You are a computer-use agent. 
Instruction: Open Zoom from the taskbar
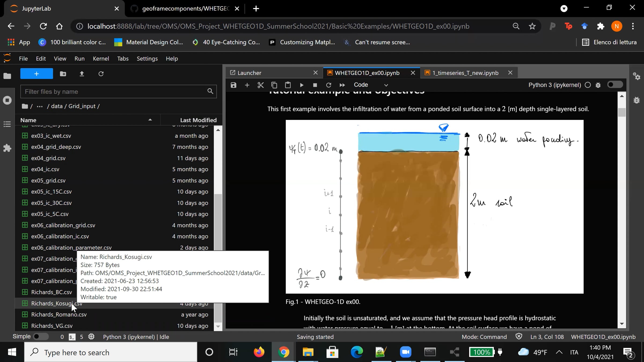[405, 352]
